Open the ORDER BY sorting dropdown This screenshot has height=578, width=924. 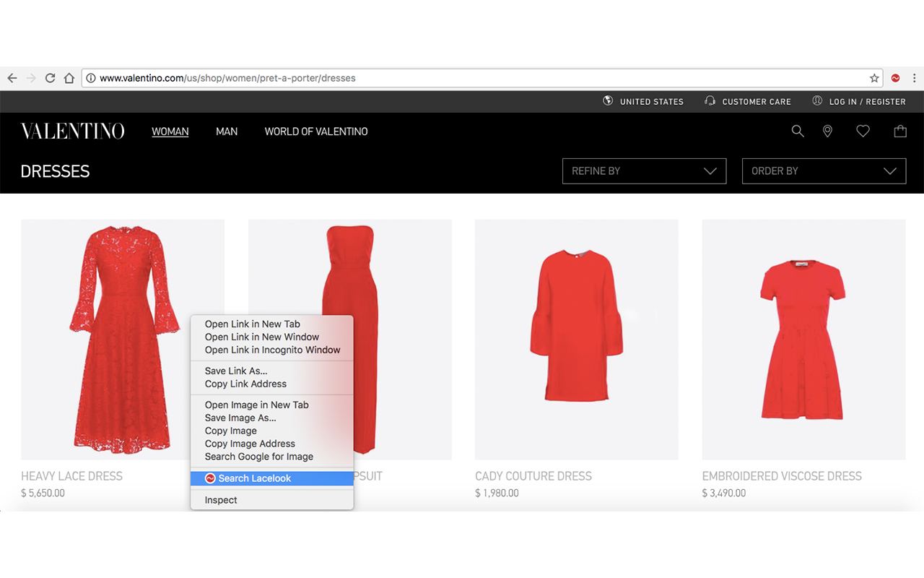(824, 171)
